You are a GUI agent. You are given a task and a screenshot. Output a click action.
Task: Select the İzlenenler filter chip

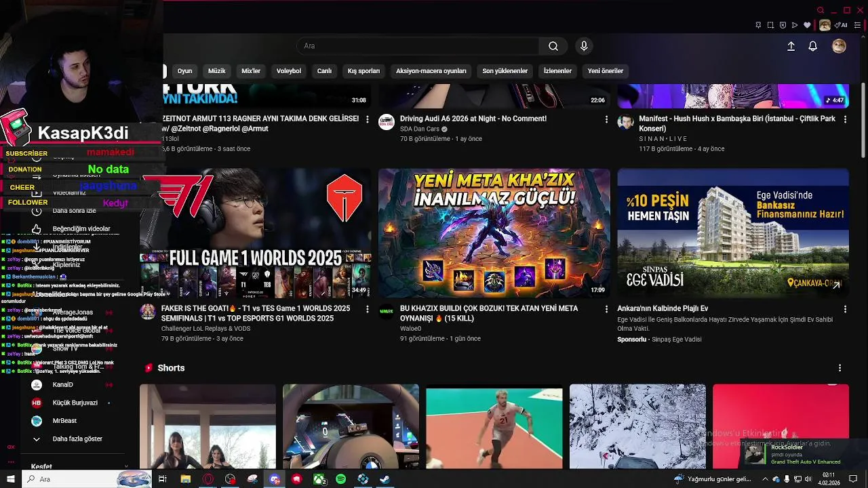click(x=557, y=70)
